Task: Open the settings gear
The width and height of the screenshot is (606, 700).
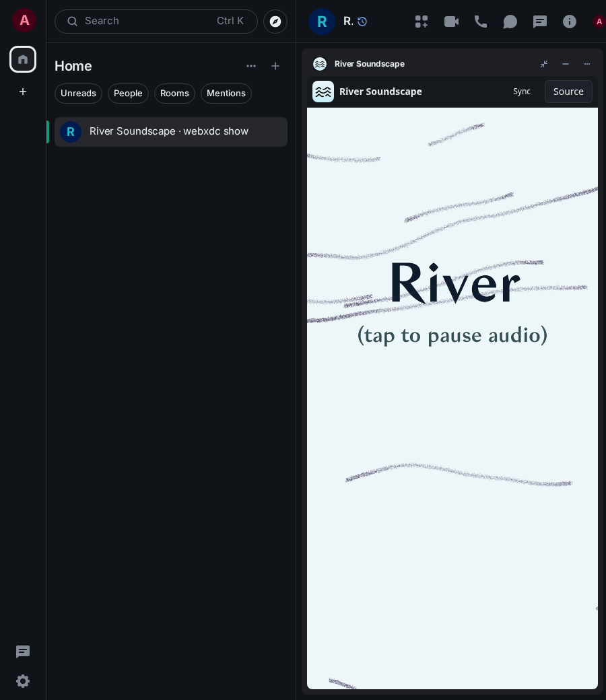Action: pos(23,680)
